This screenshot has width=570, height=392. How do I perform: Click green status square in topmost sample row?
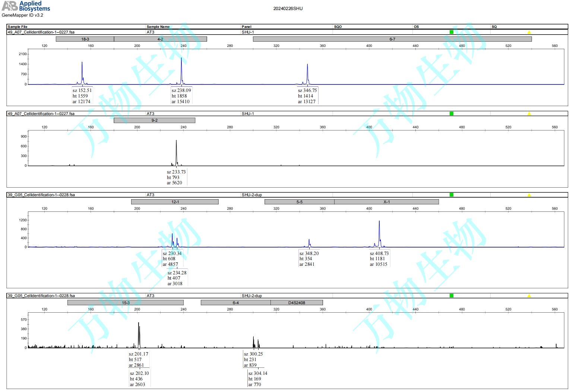coord(452,32)
